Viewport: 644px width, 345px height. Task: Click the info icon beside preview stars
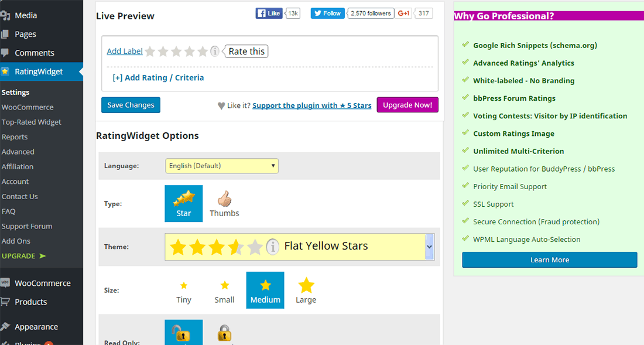pyautogui.click(x=215, y=52)
